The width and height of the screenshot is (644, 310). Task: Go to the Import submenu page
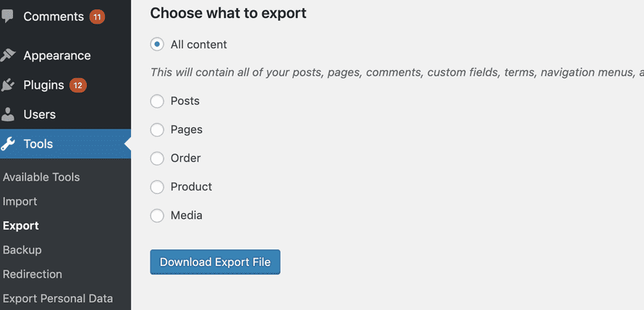[x=20, y=202]
